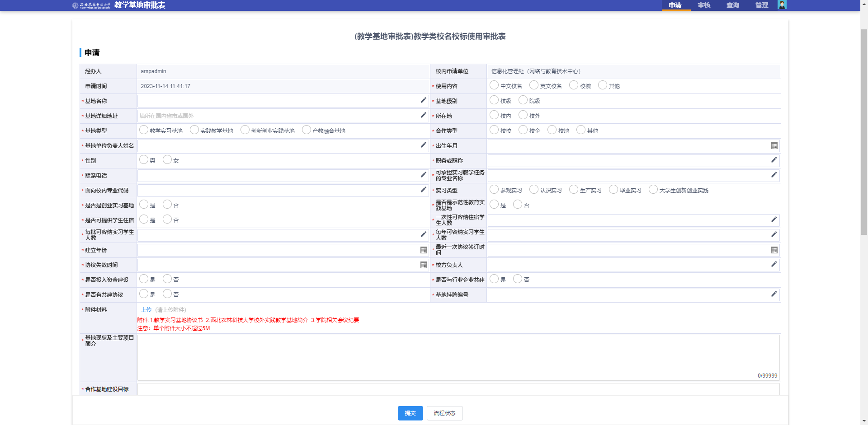Select 教学实习基地 as 基地类型
The width and height of the screenshot is (868, 425).
pos(144,130)
